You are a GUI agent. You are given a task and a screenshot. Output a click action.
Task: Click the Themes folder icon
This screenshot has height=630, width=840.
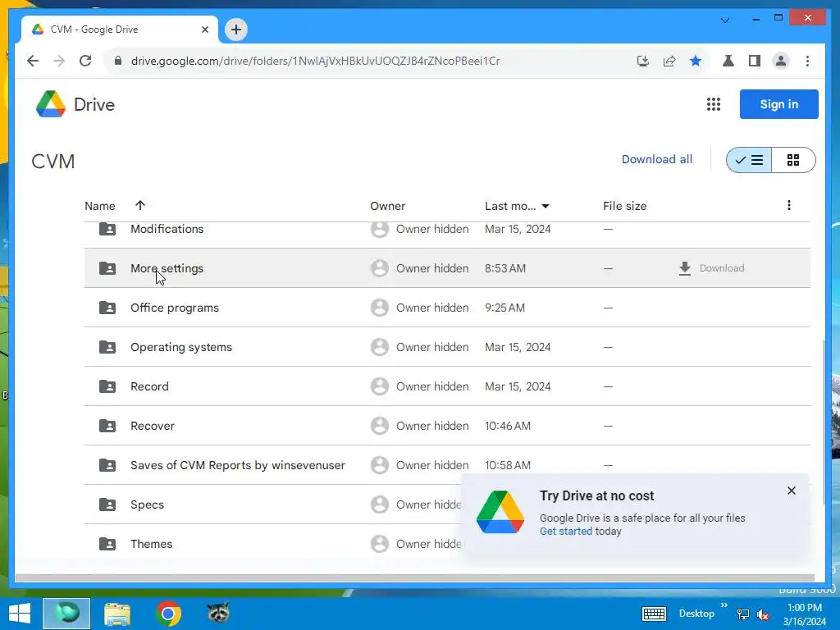coord(107,544)
